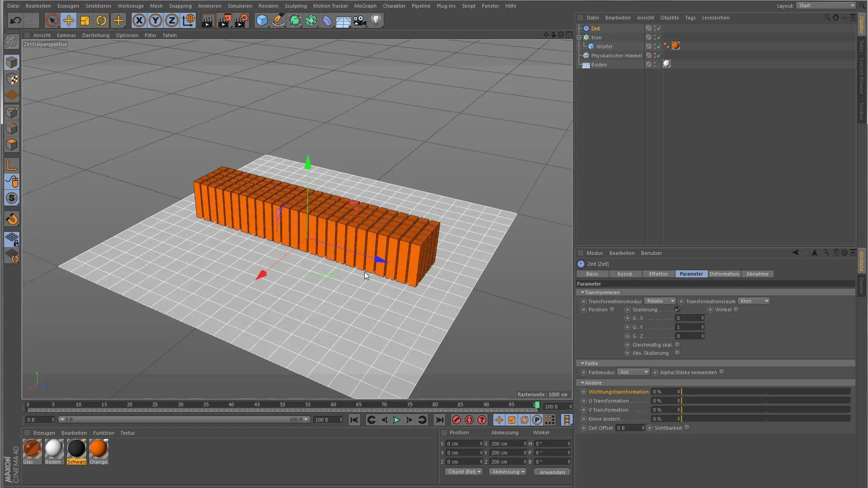
Task: Toggle Z axis lock
Action: click(x=172, y=20)
